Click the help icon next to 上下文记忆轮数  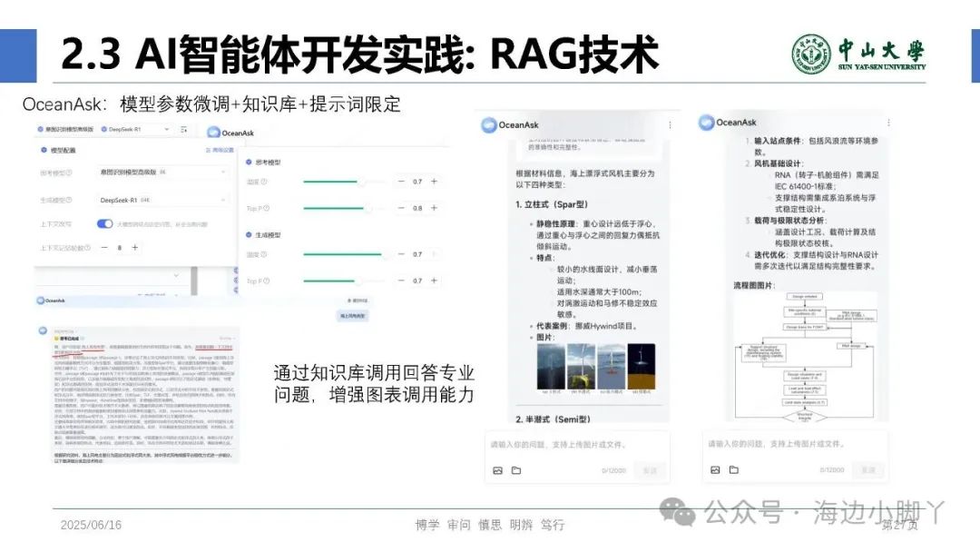(x=87, y=248)
